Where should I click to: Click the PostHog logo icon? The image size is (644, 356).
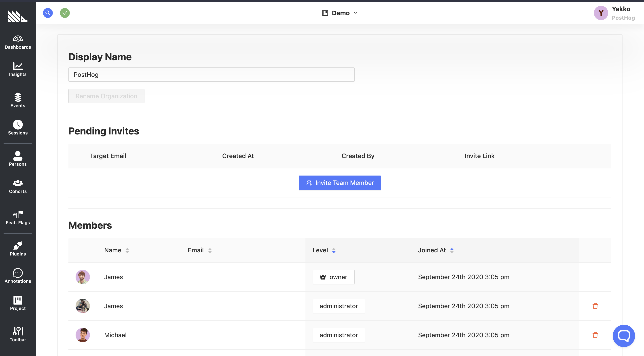[x=17, y=16]
